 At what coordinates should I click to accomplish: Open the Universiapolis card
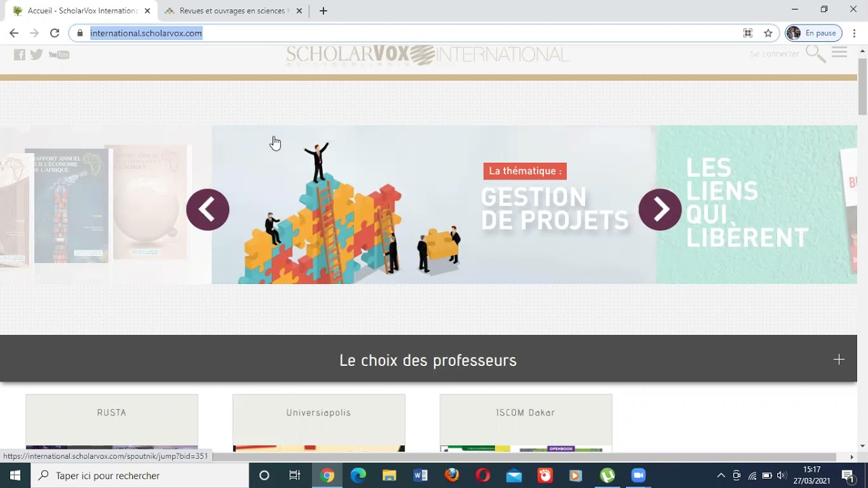[319, 423]
